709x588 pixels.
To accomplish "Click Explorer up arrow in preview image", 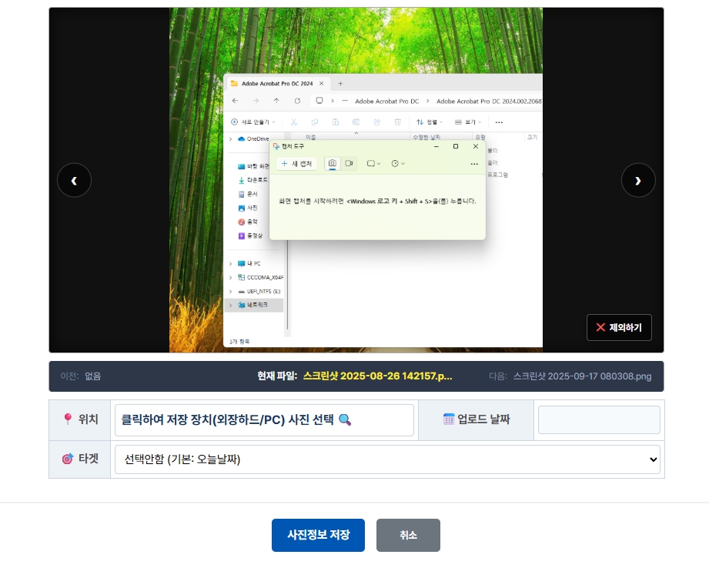I will click(276, 101).
